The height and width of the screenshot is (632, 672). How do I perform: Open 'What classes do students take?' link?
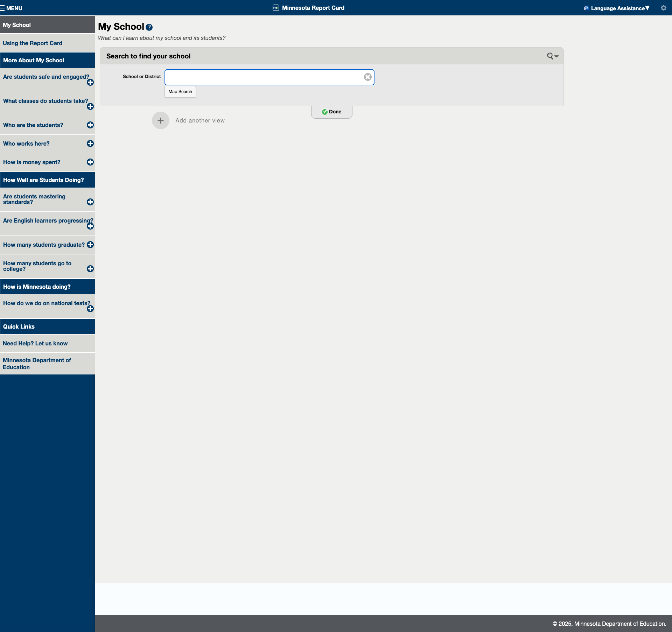pyautogui.click(x=45, y=101)
